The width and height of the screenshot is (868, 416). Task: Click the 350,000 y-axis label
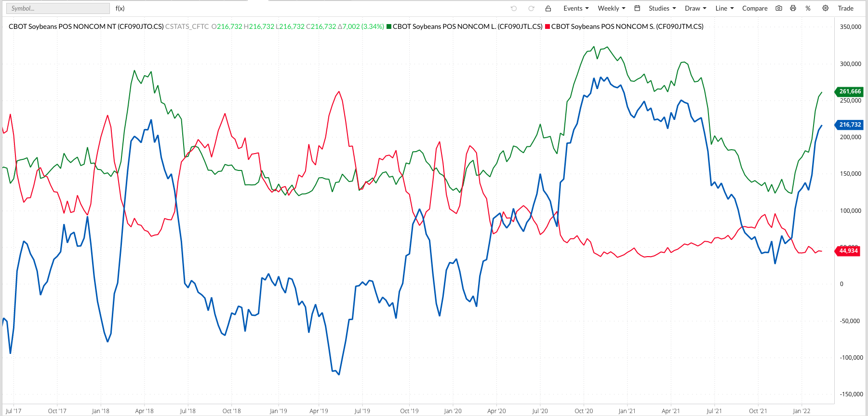[x=851, y=27]
